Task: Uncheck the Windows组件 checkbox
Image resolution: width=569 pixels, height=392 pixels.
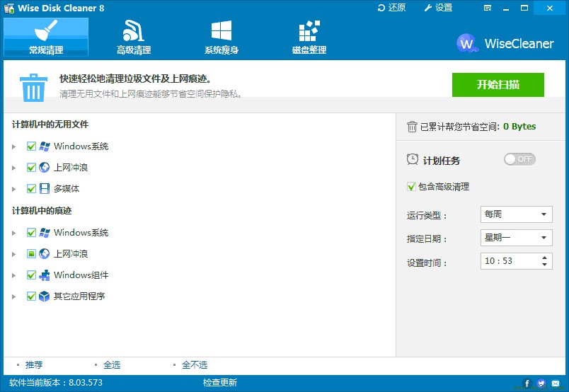Action: pos(32,275)
